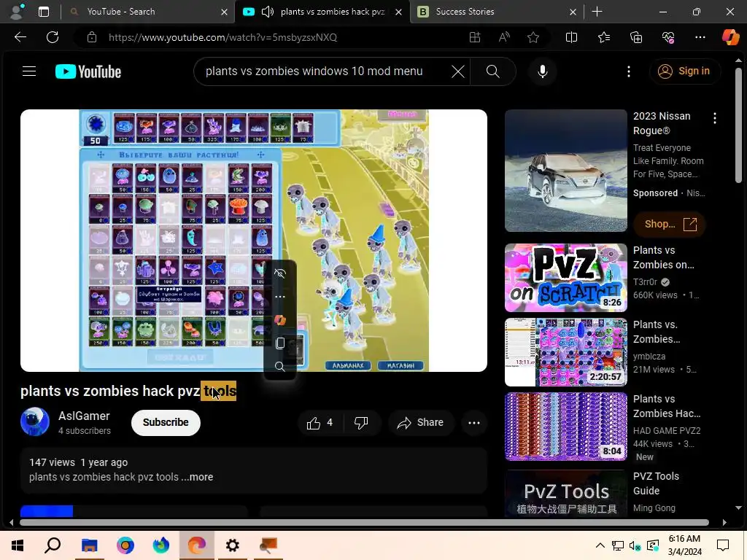
Task: Open the Nissan Rogue ad thumbnail
Action: [x=566, y=171]
